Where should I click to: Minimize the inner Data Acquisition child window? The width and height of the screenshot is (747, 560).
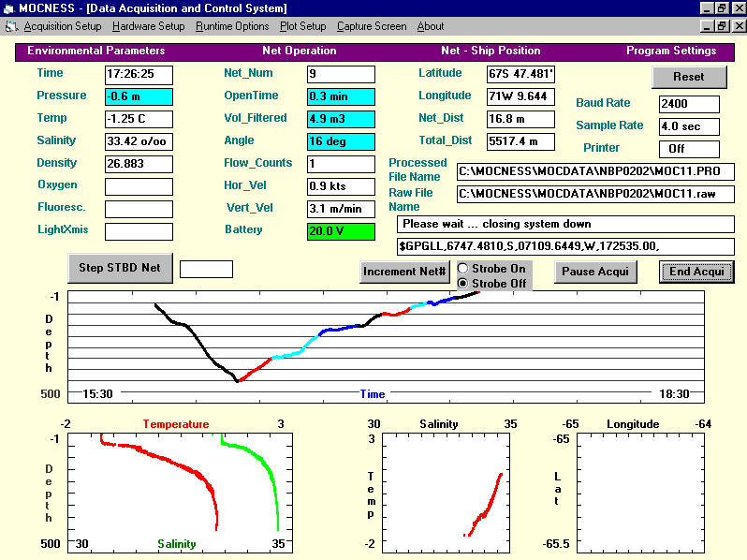[x=707, y=26]
